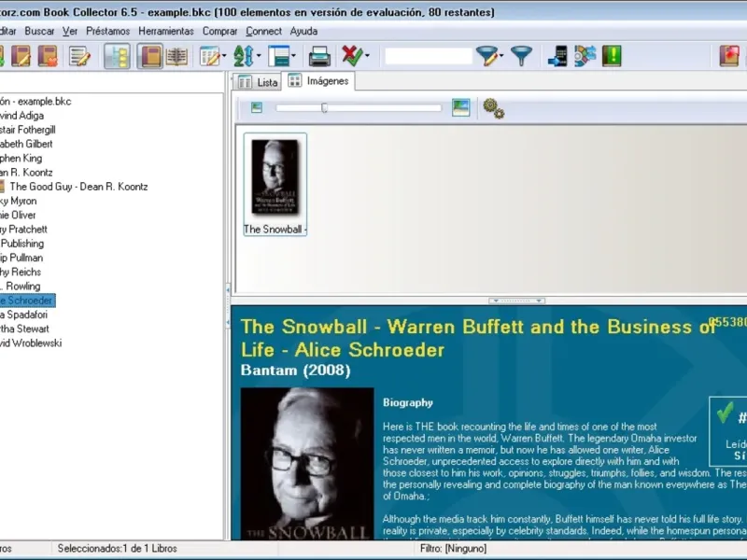Image resolution: width=747 pixels, height=560 pixels.
Task: Click the Filtro: [Ninguno] status text
Action: pos(453,549)
